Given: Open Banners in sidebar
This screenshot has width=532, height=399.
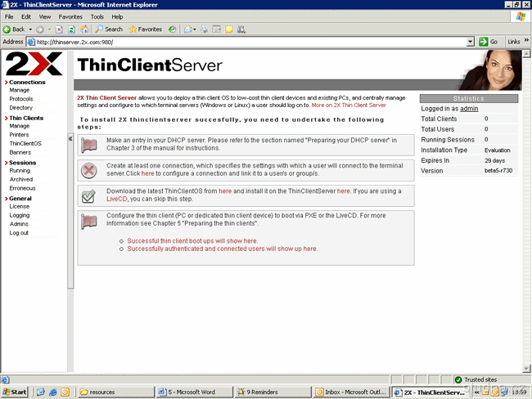Looking at the screenshot, I should (20, 153).
